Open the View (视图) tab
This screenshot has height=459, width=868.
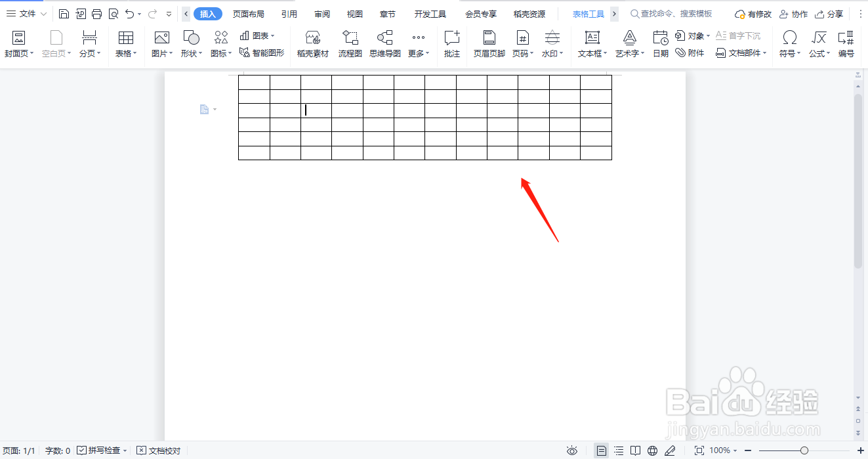coord(355,14)
